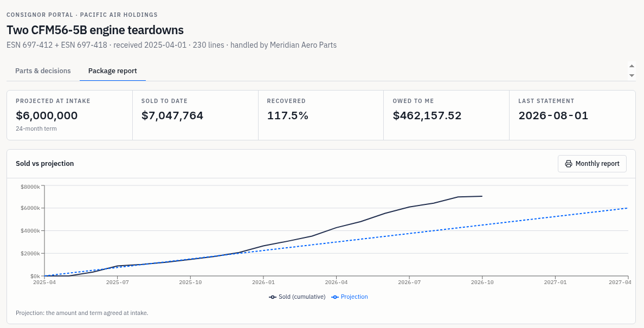Click the $7,047,764 sold to date value

(x=172, y=115)
